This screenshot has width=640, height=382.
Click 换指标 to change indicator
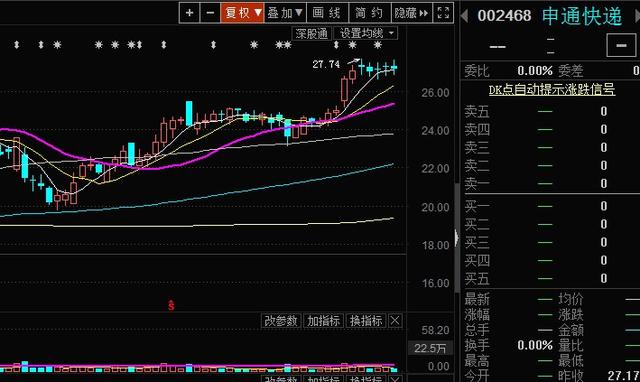366,321
